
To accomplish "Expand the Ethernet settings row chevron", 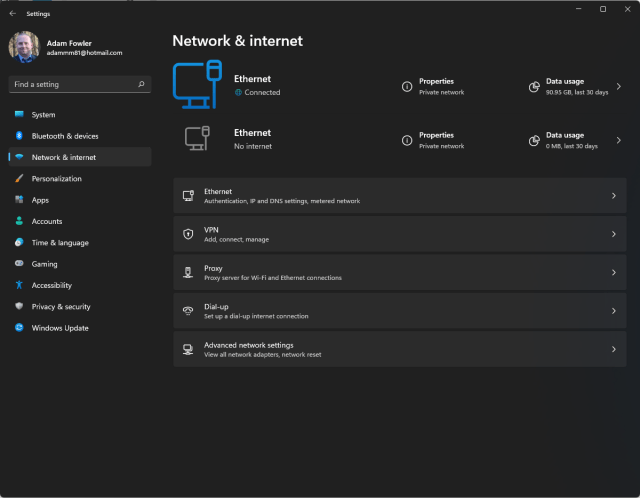I will click(613, 196).
